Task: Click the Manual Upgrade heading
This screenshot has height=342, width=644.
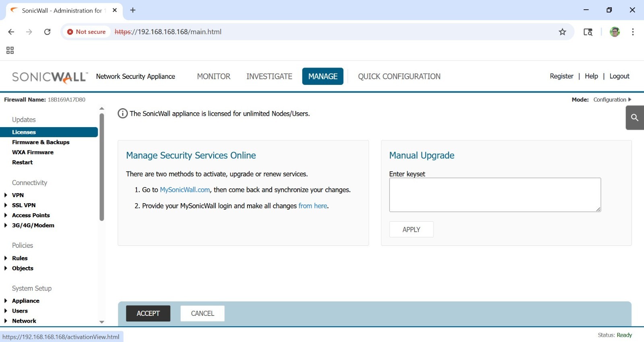Action: [422, 155]
